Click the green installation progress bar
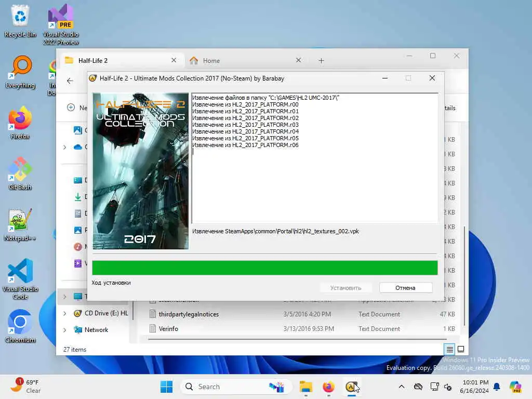Viewport: 532px width, 399px height. pyautogui.click(x=264, y=268)
